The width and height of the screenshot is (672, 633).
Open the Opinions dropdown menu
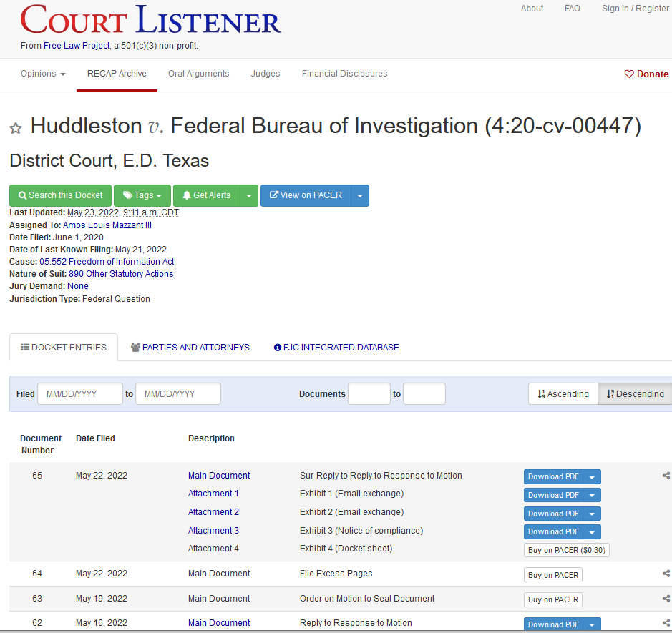pos(43,74)
